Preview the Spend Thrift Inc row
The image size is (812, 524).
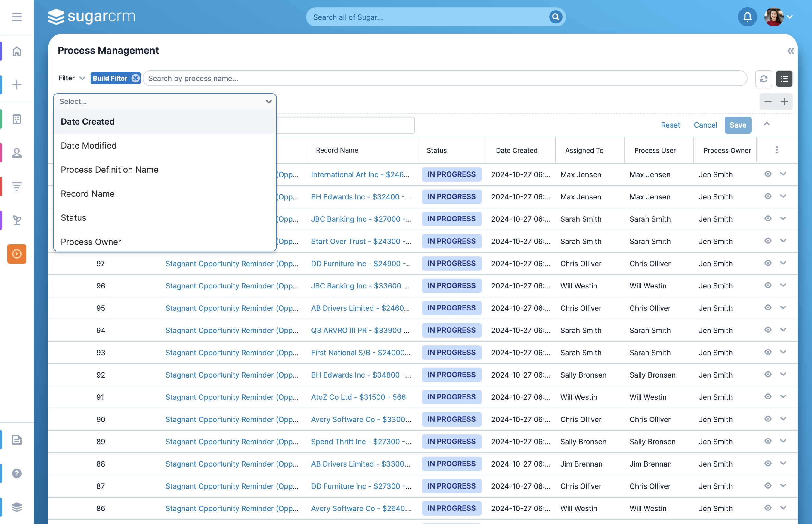tap(768, 441)
